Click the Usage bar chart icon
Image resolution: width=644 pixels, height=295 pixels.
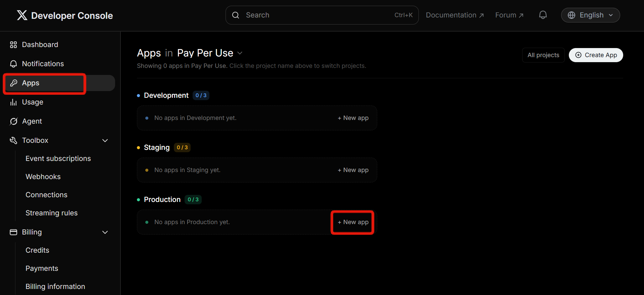(13, 102)
